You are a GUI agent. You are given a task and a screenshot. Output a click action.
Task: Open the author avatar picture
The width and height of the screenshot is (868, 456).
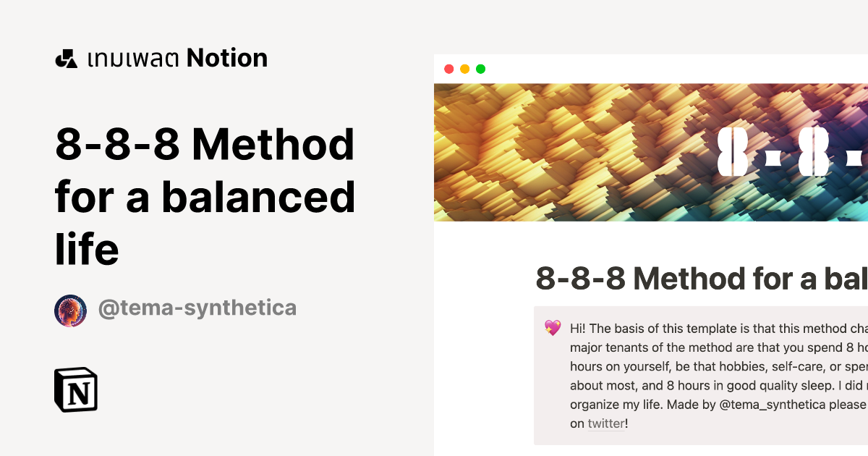pos(70,310)
